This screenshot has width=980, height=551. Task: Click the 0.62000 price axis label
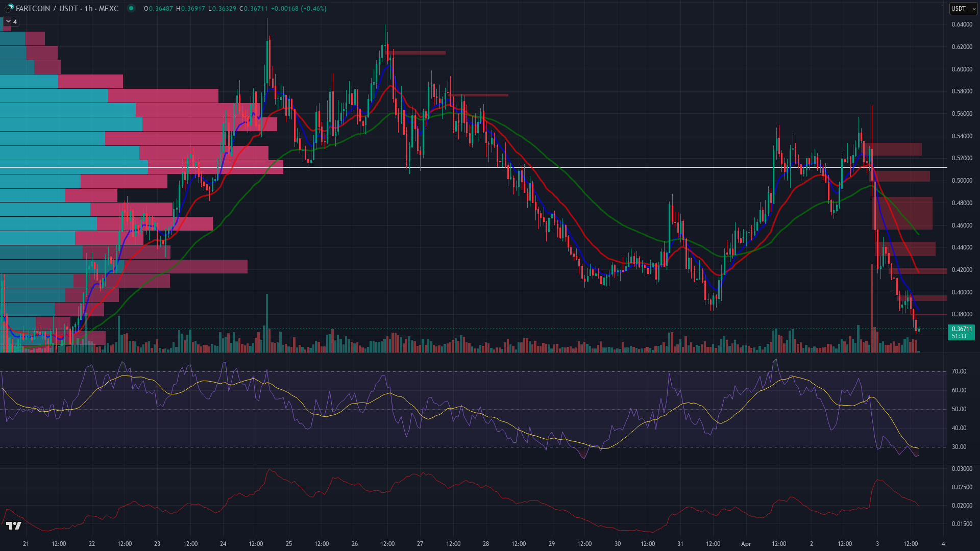pyautogui.click(x=962, y=47)
